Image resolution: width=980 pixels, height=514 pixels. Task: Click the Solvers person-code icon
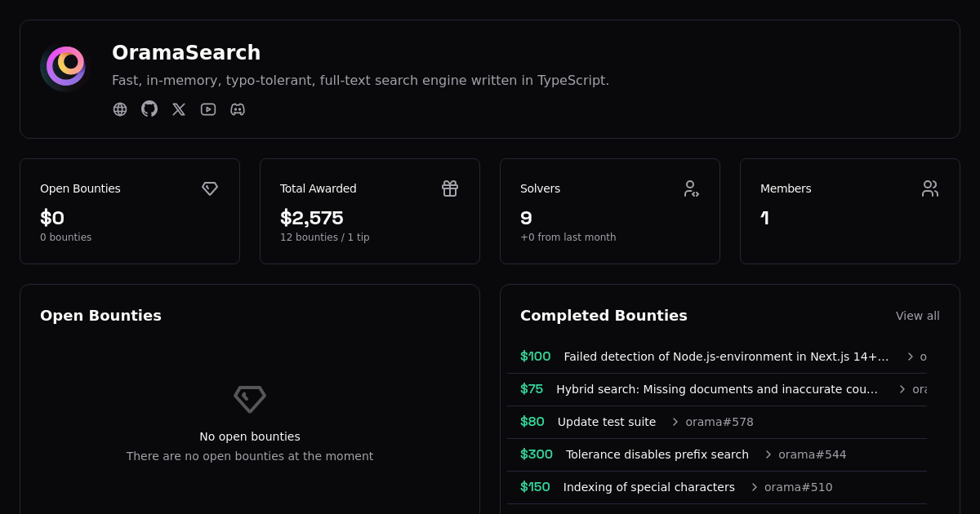[690, 188]
